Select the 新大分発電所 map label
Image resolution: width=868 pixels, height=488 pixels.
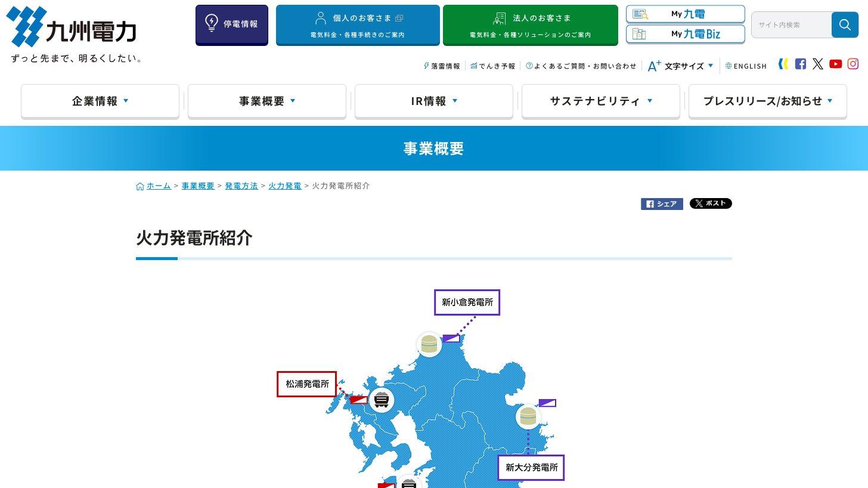point(531,468)
